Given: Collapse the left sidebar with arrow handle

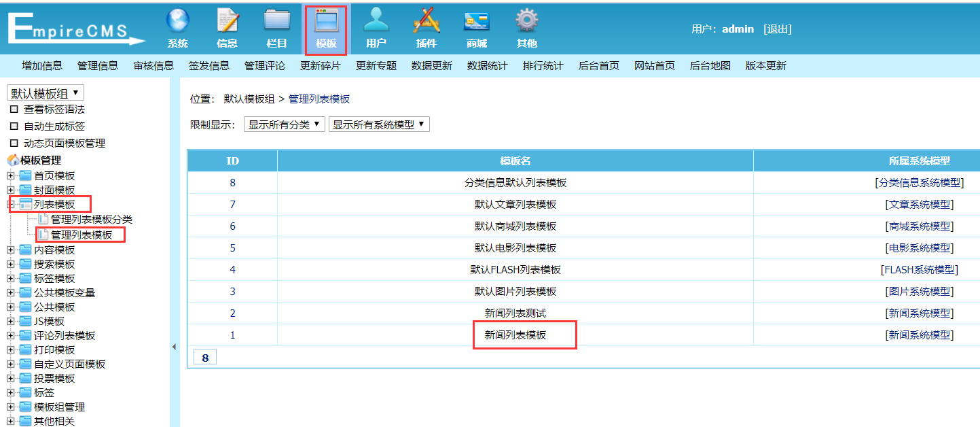Looking at the screenshot, I should coord(174,347).
